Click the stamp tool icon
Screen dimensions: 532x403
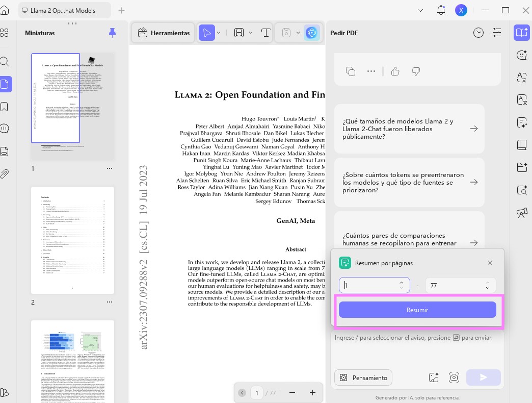coord(286,33)
